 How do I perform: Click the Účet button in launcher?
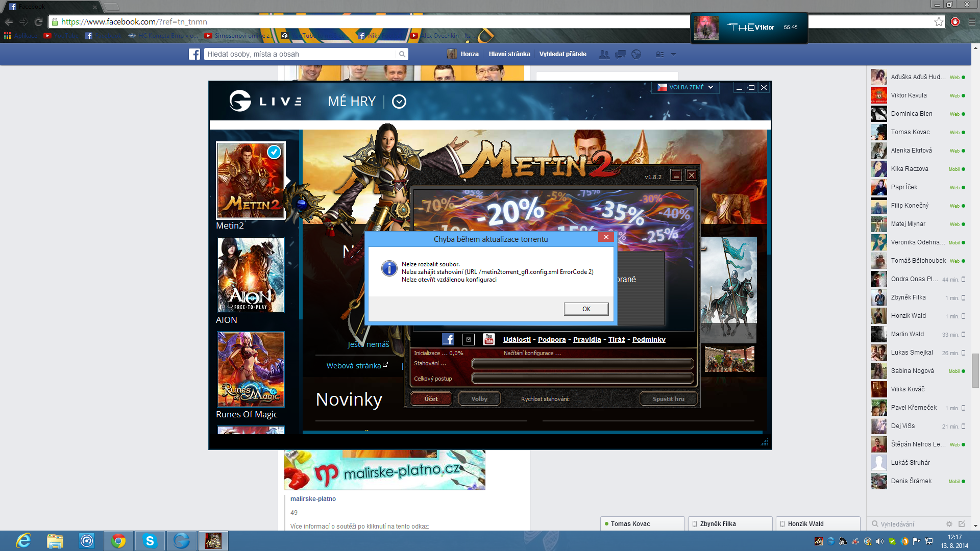click(431, 398)
